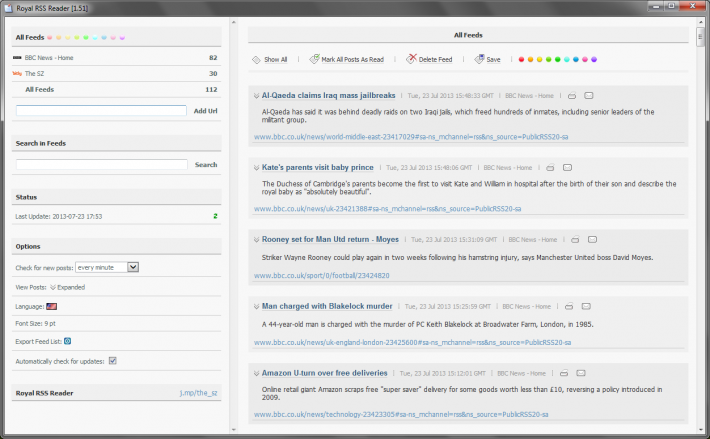Click sidebar scroll down arrow
Viewport: 710px width, 439px height.
click(x=234, y=429)
